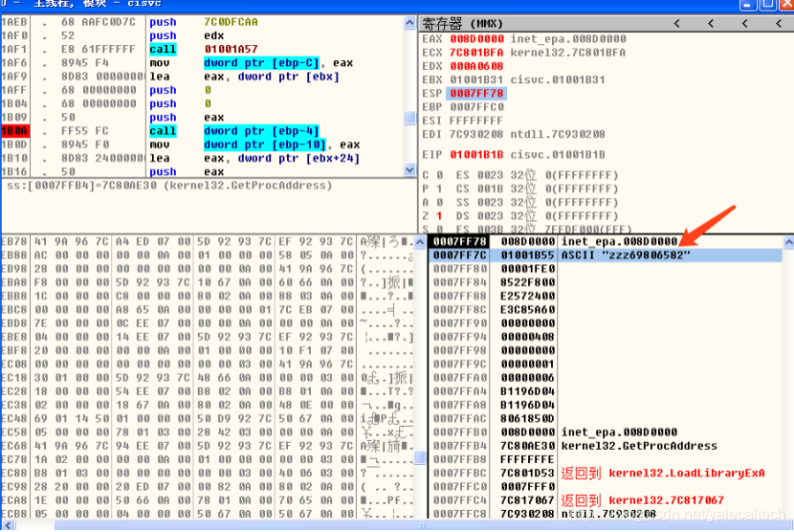Select stack row 0007FFB8 value FFFFFFFE
The width and height of the screenshot is (794, 532).
[x=606, y=459]
